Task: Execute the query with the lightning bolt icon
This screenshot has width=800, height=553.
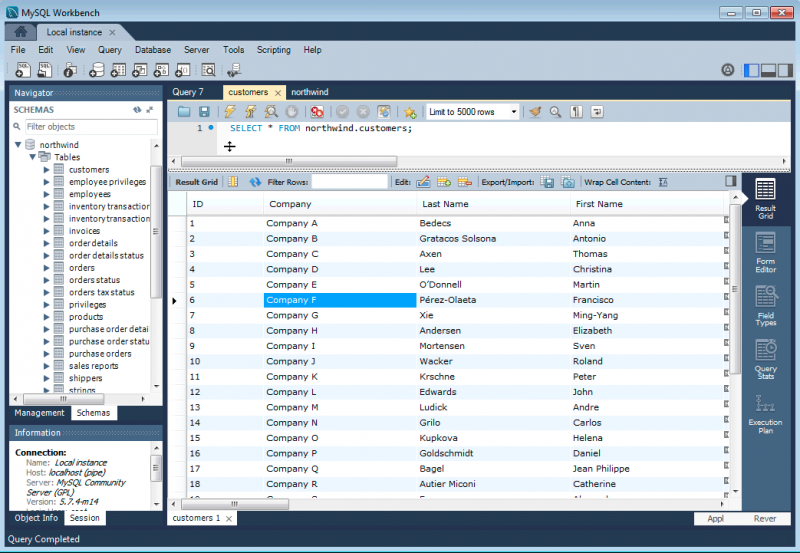Action: tap(230, 112)
